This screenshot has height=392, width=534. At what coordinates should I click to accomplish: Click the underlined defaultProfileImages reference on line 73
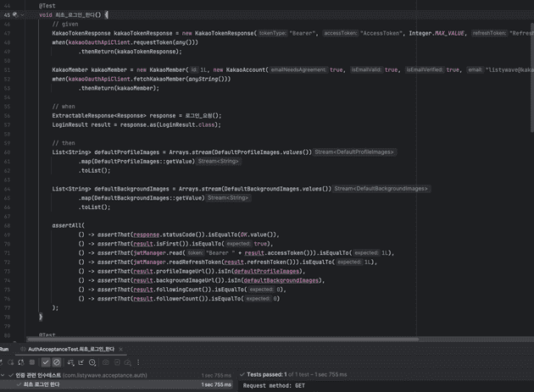tap(267, 271)
